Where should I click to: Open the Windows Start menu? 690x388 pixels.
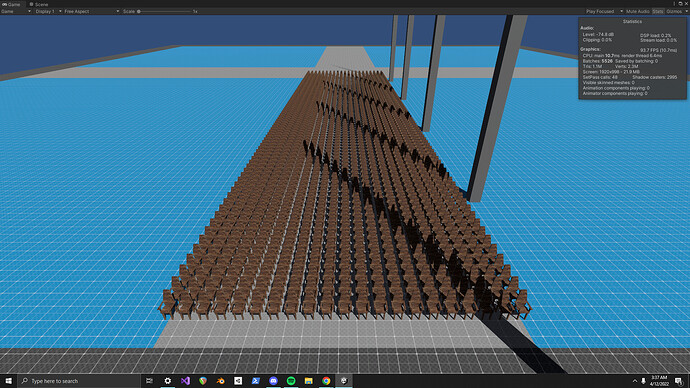(x=8, y=381)
